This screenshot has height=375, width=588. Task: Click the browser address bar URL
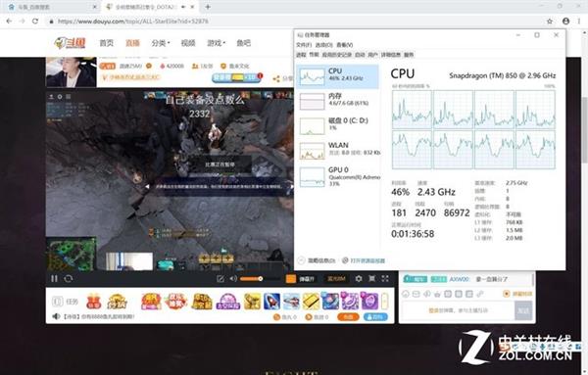[133, 22]
